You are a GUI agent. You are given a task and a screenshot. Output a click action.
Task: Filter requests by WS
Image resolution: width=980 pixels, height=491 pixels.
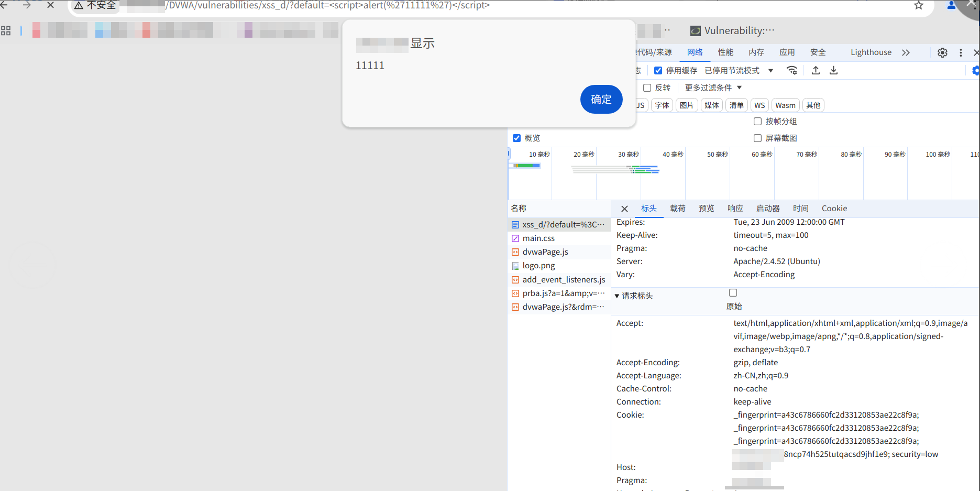[x=759, y=105]
